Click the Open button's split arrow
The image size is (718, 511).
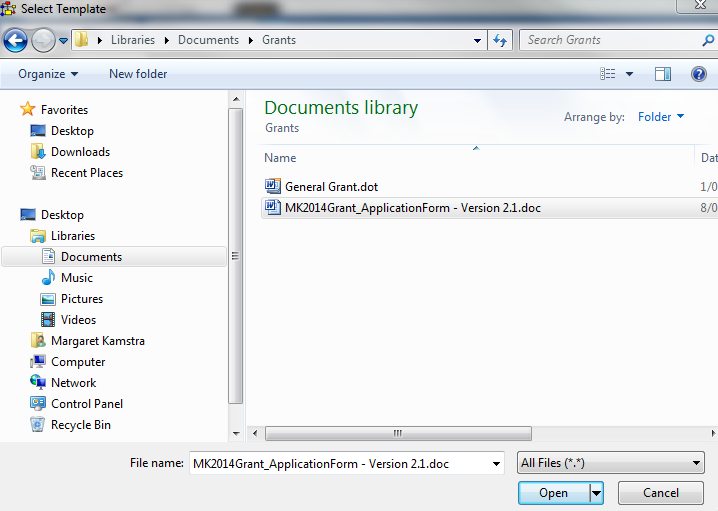click(x=597, y=493)
